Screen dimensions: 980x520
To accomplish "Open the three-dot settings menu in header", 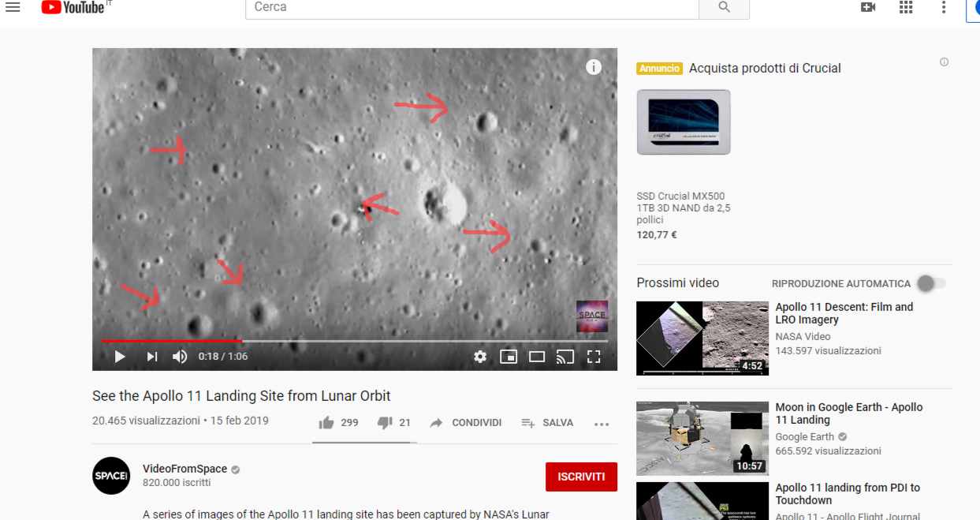I will click(x=944, y=7).
